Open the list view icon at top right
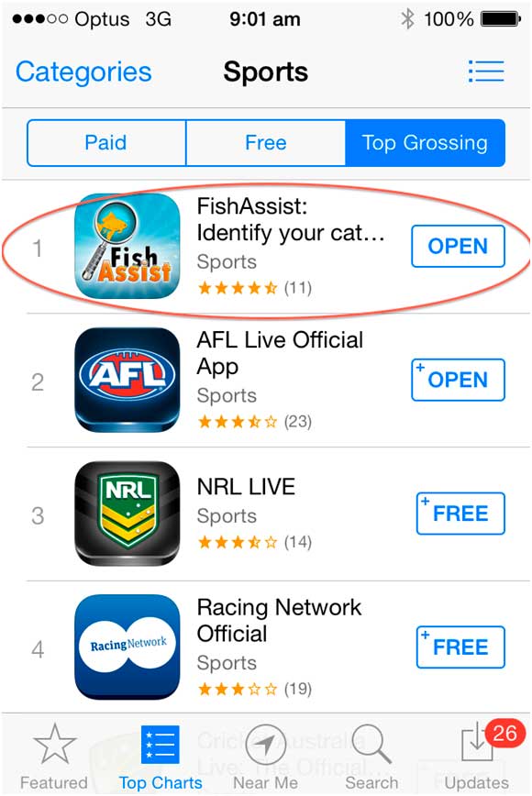The image size is (532, 796). tap(486, 72)
